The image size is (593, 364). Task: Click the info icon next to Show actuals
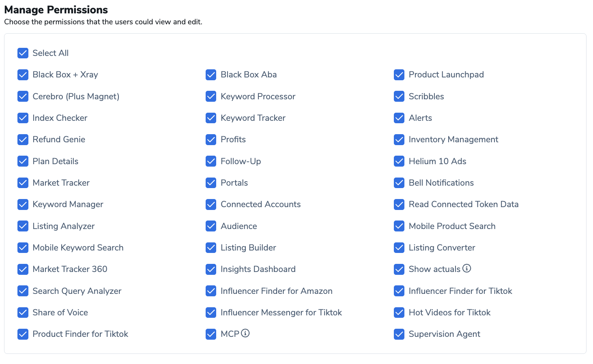[467, 268]
